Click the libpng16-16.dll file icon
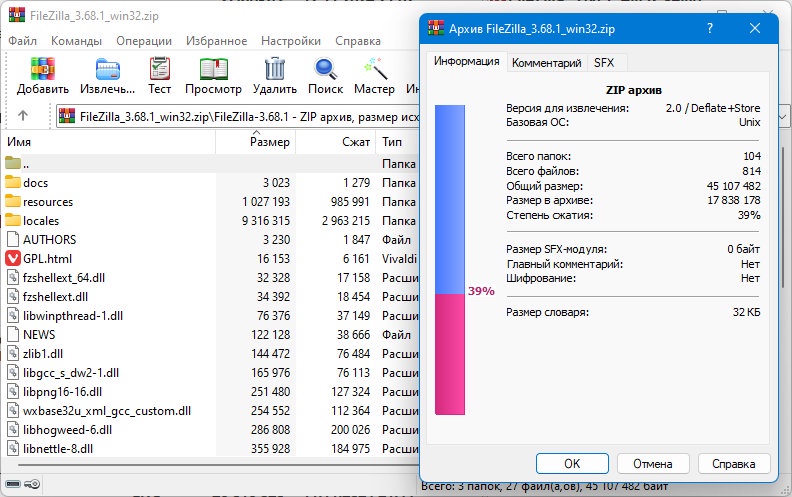This screenshot has height=497, width=792. click(13, 391)
